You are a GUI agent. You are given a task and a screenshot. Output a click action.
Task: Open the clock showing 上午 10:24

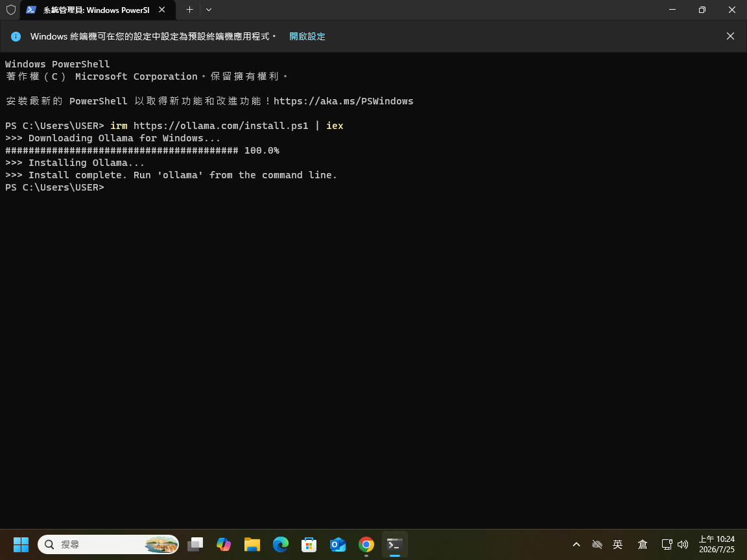pos(717,544)
